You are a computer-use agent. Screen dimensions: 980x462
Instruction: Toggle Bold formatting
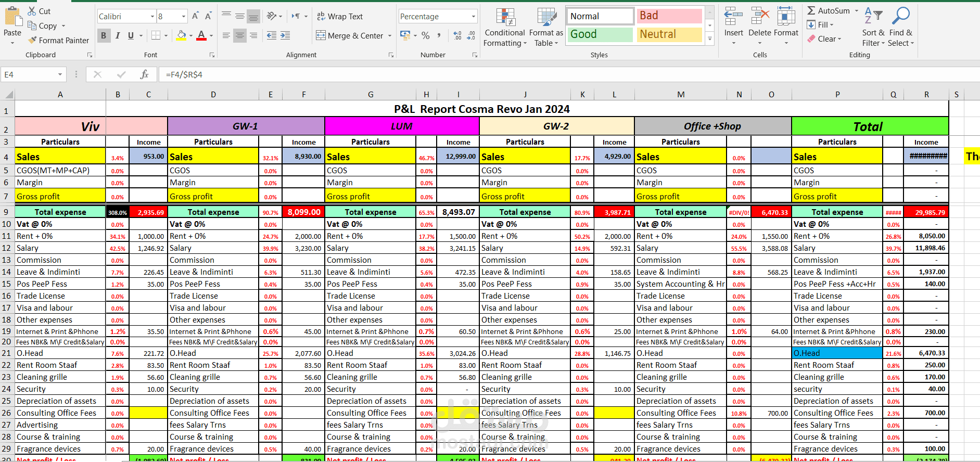[x=104, y=35]
